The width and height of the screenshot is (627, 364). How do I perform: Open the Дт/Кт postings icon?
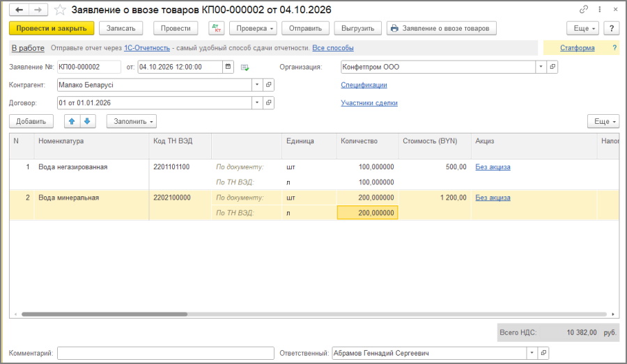pos(217,29)
